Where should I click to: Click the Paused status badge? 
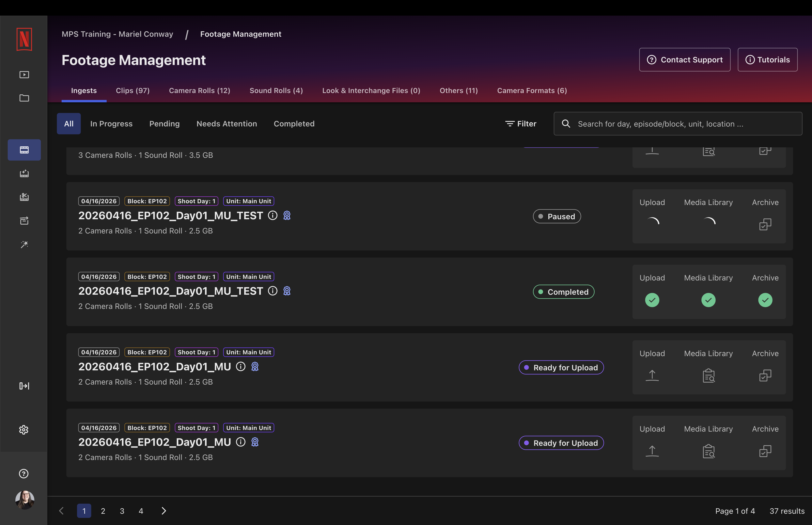point(557,216)
